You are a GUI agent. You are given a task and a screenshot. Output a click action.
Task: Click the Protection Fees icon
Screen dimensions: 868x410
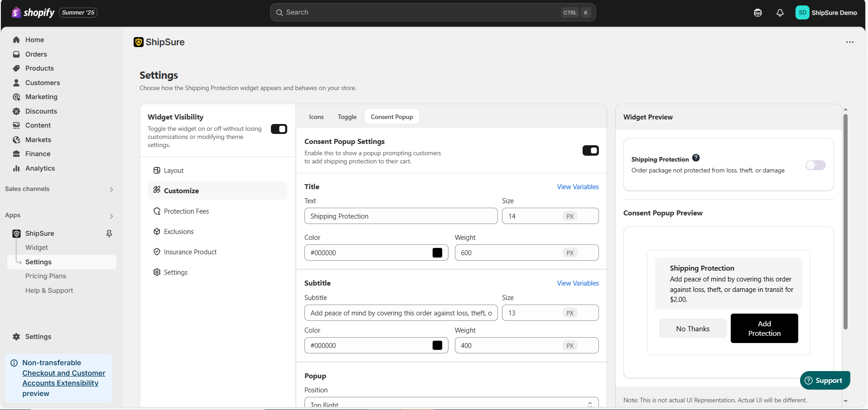click(x=157, y=211)
